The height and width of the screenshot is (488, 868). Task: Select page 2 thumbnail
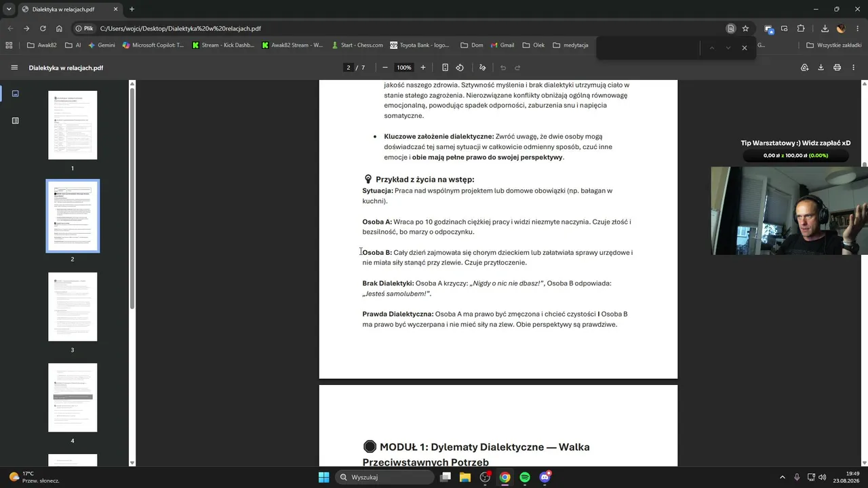[73, 216]
